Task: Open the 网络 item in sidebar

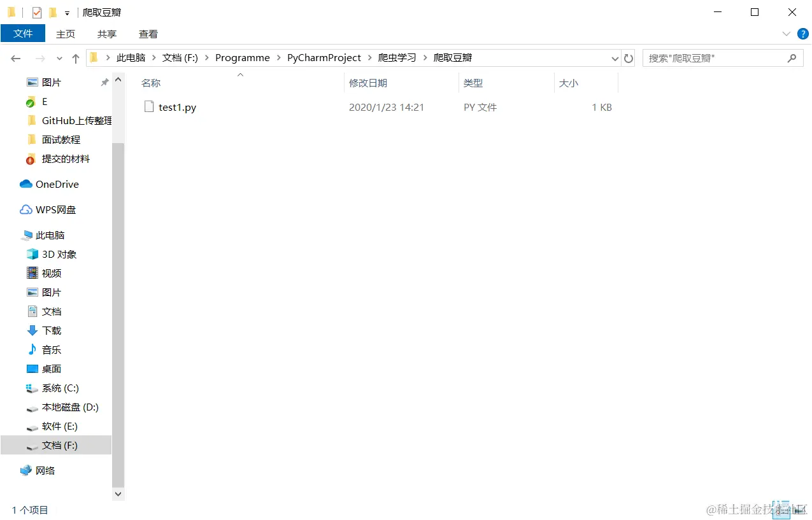Action: point(45,470)
